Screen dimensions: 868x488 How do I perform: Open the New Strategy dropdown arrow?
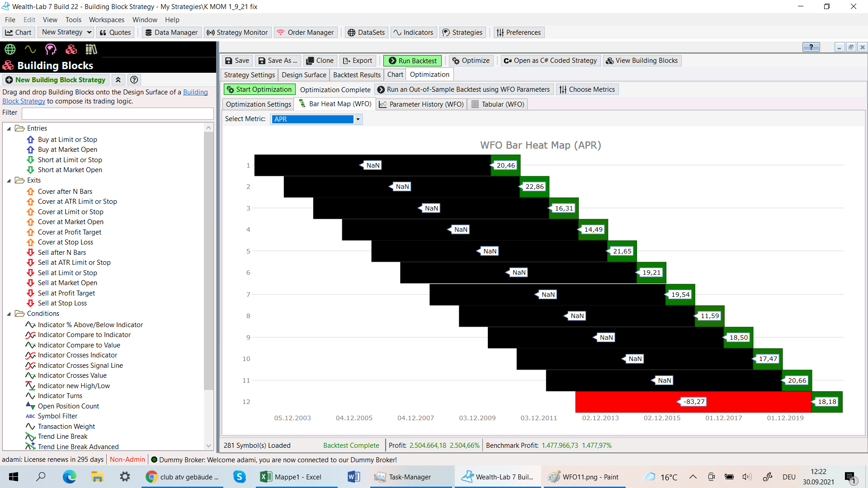tap(89, 33)
